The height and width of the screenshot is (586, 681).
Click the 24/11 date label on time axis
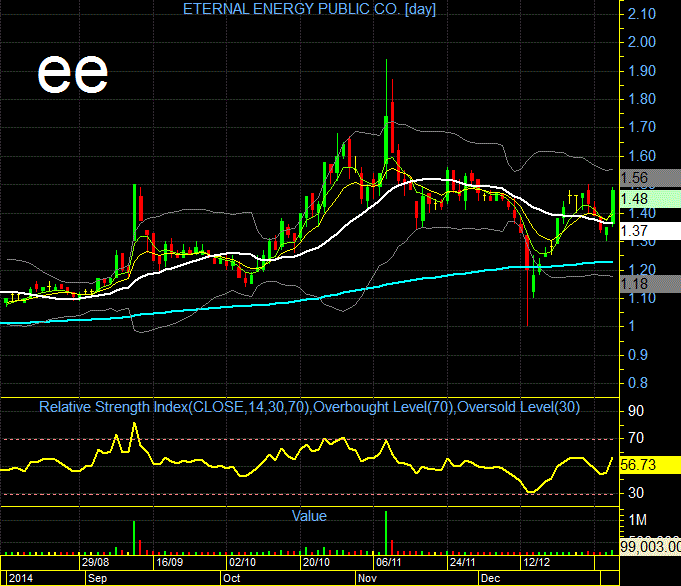tap(463, 562)
